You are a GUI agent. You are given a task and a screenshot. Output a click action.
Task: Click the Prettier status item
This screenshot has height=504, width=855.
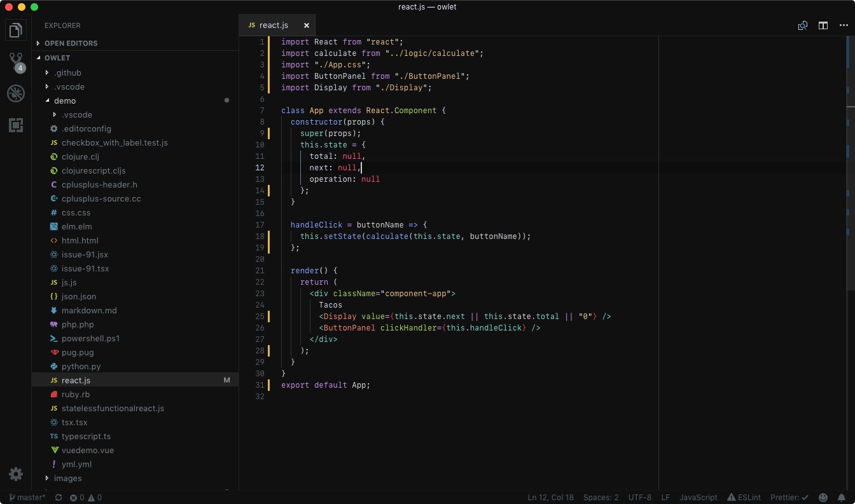pyautogui.click(x=789, y=498)
